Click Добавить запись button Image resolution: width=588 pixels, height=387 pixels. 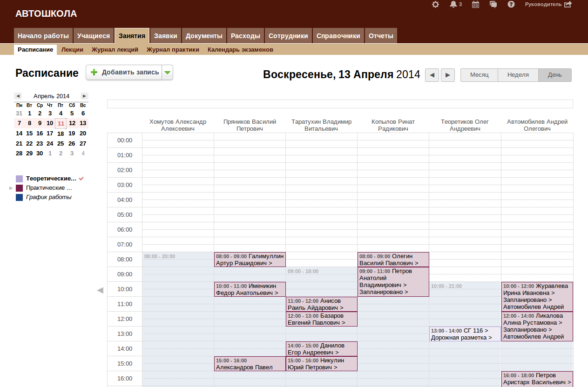(124, 73)
